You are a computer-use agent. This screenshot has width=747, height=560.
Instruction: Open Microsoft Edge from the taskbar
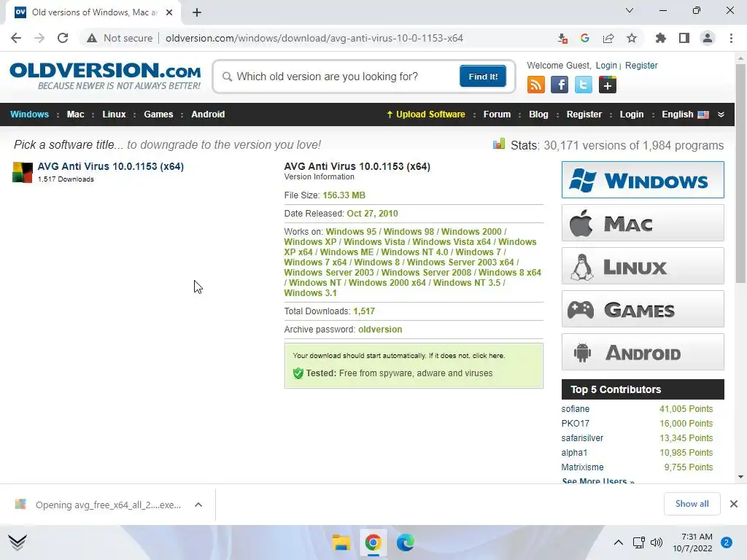(x=406, y=542)
